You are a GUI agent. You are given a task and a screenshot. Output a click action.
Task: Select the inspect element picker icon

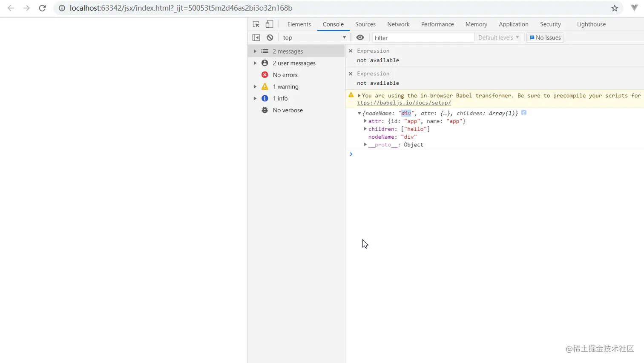256,24
